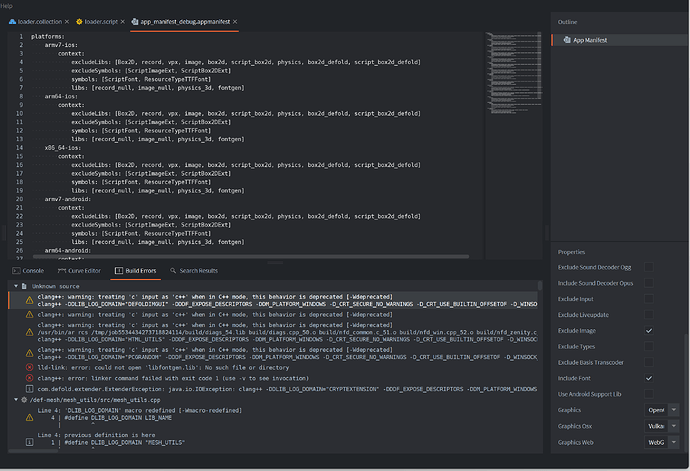Select the linker command failed error row

(x=273, y=378)
